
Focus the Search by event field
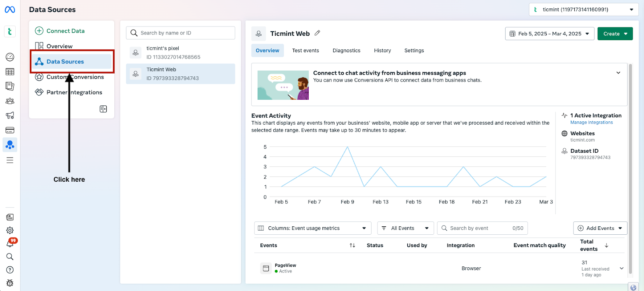[x=482, y=228]
